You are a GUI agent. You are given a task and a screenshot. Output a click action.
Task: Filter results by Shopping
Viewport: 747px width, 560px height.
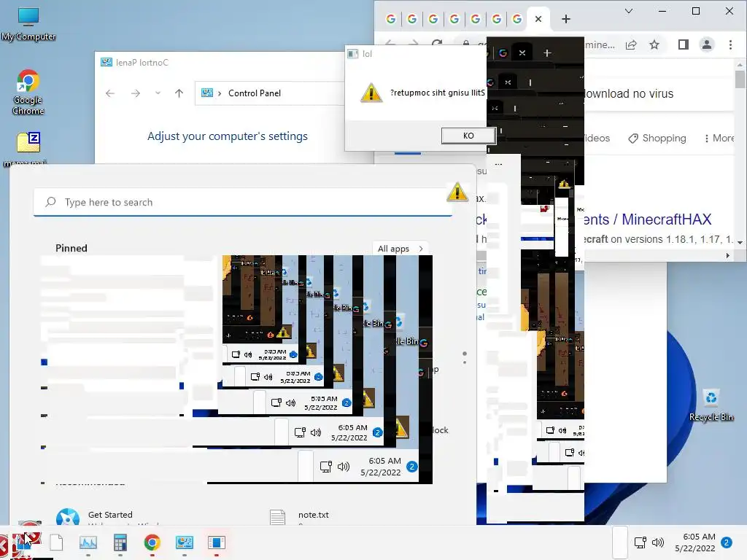pyautogui.click(x=657, y=138)
